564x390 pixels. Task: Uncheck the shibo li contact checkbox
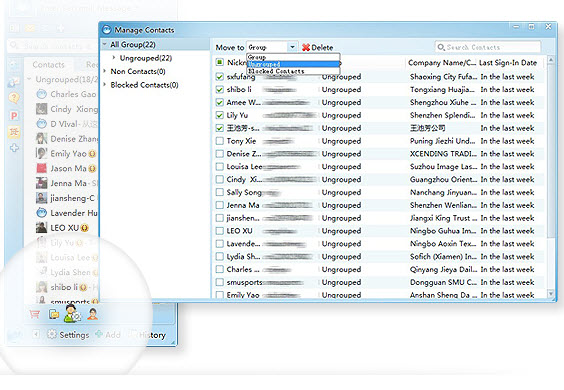pos(219,89)
